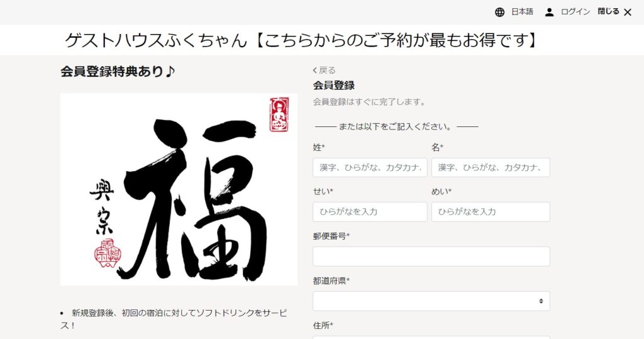Click the user profile login icon
Screen dimensions: 644x339
pos(549,13)
